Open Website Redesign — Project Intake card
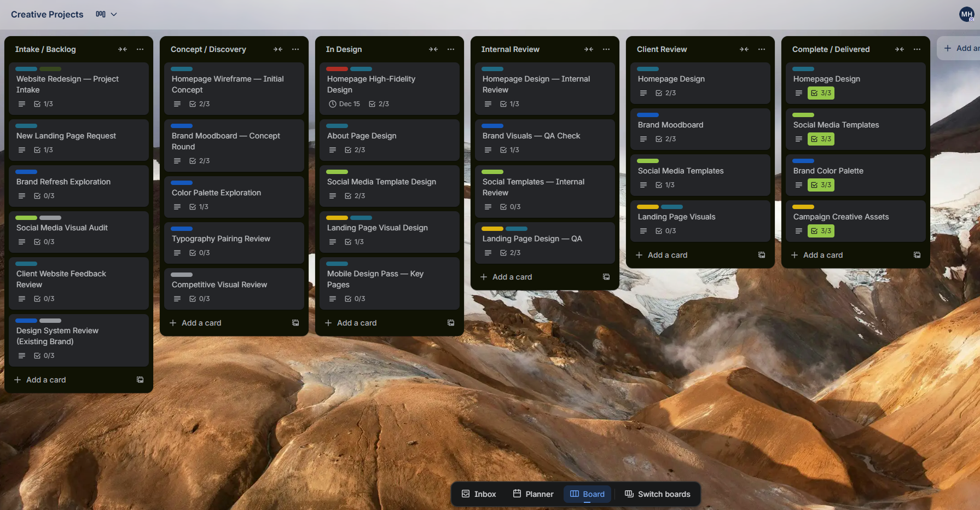Image resolution: width=980 pixels, height=510 pixels. point(79,89)
